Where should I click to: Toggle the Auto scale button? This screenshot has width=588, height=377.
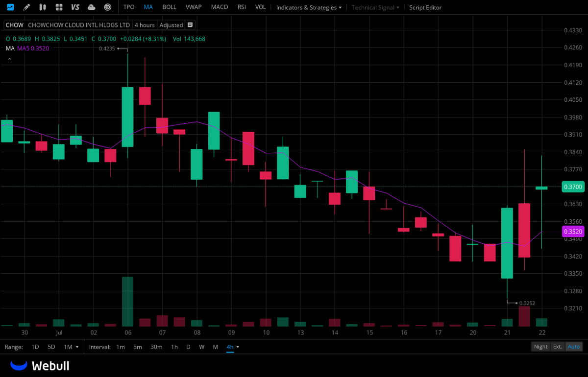pyautogui.click(x=574, y=347)
